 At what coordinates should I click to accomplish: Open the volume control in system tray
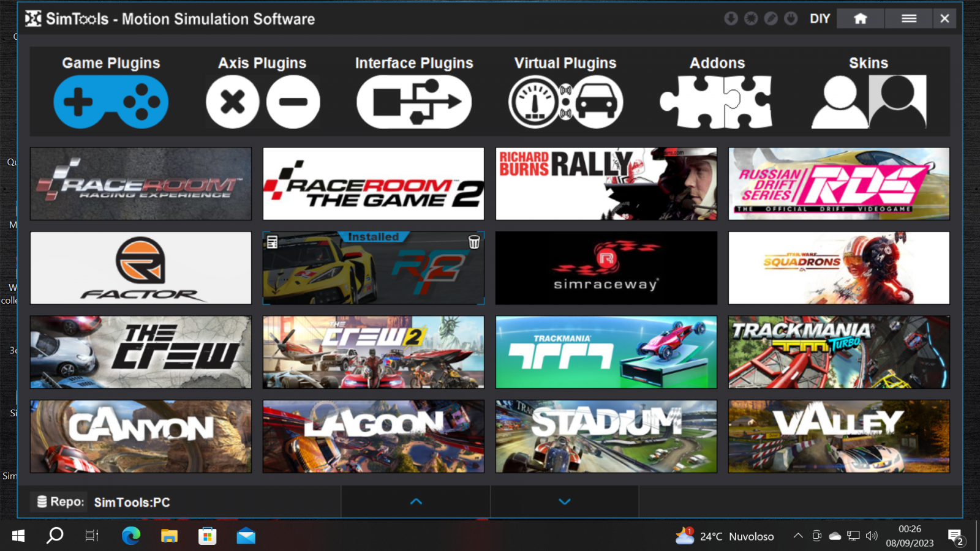point(872,536)
